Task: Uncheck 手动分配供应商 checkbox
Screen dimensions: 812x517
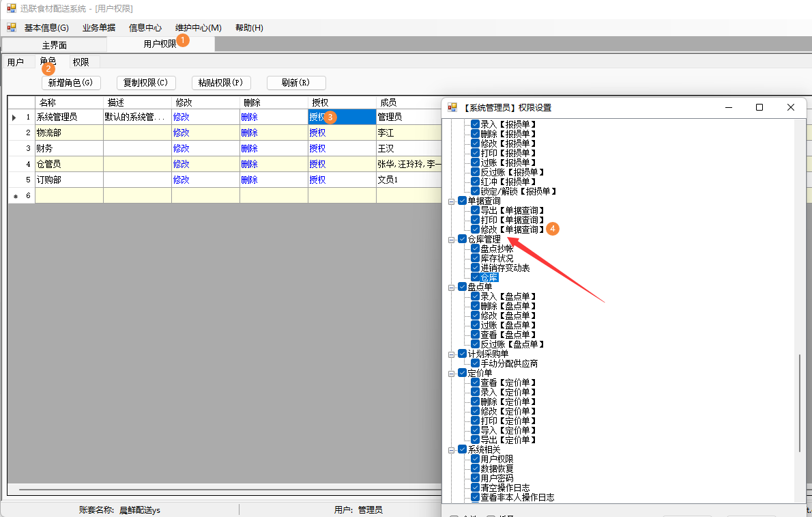Action: (x=475, y=363)
